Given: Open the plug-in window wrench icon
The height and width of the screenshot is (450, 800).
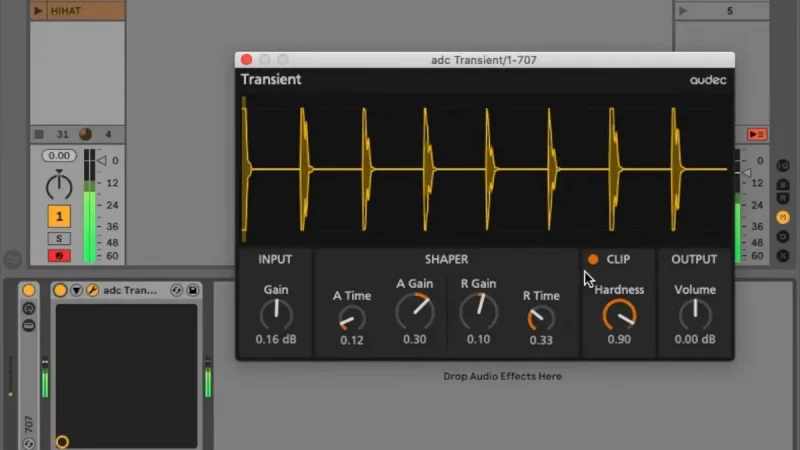Looking at the screenshot, I should (x=92, y=290).
